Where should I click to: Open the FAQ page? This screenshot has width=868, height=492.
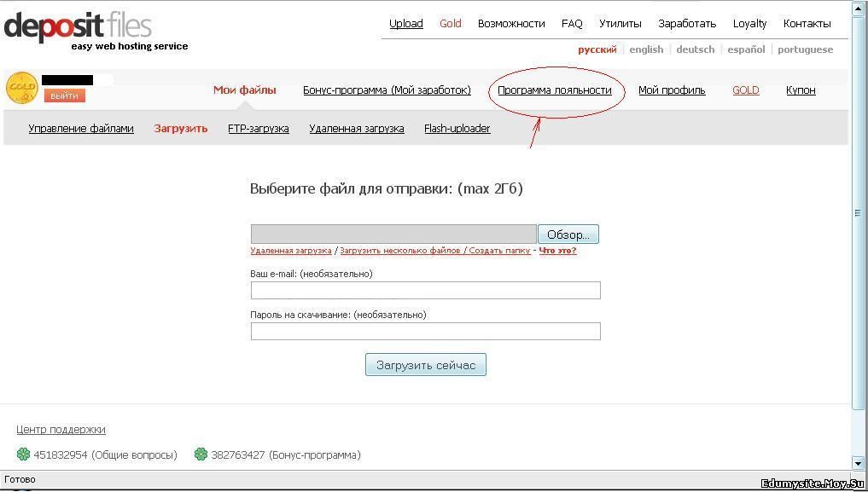pyautogui.click(x=572, y=24)
